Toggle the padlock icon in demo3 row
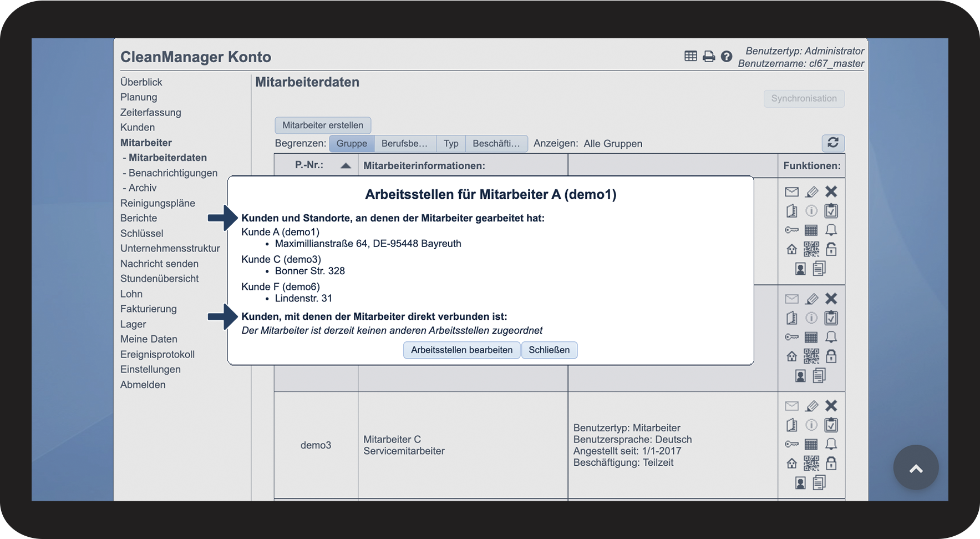 [831, 463]
